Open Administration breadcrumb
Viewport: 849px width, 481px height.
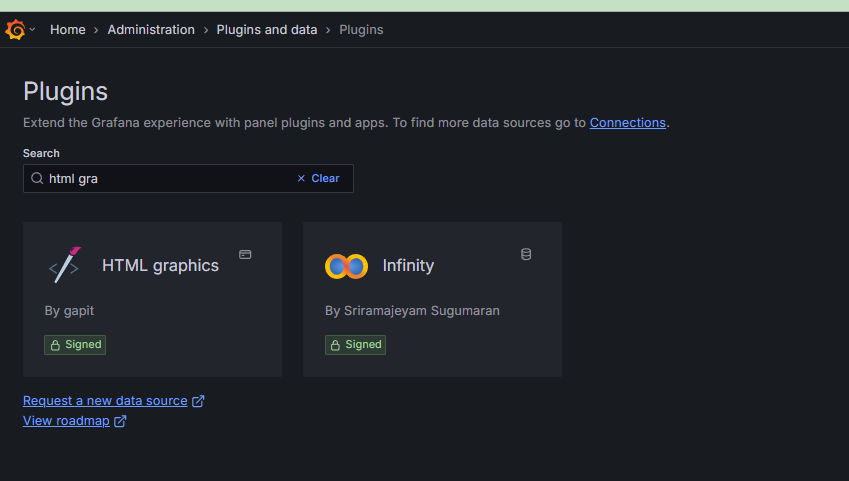pos(151,30)
